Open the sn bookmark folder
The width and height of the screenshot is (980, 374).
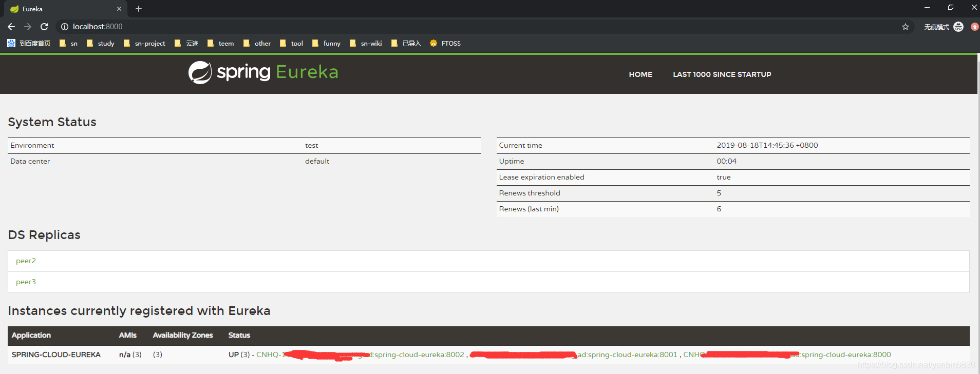[x=69, y=43]
